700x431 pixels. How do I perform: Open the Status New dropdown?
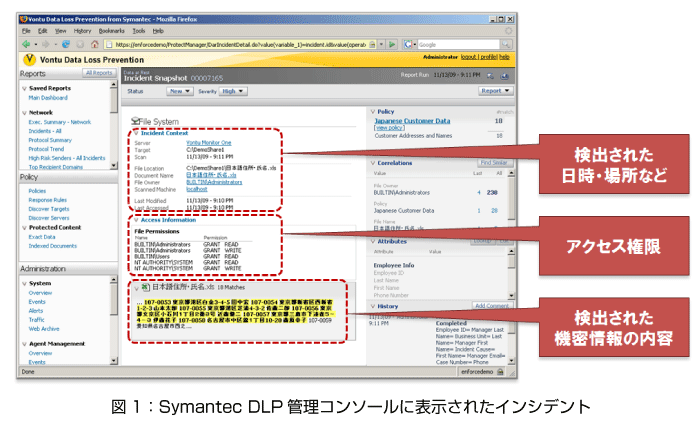coord(179,91)
